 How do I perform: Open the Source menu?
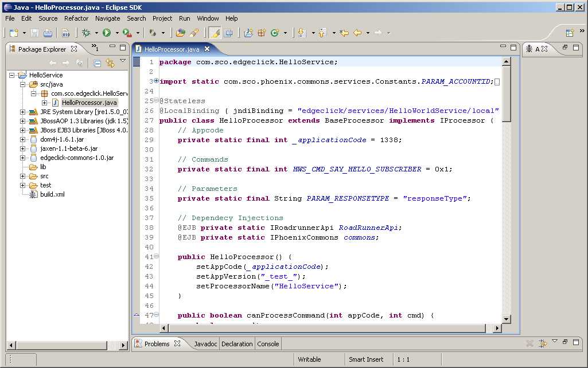48,18
